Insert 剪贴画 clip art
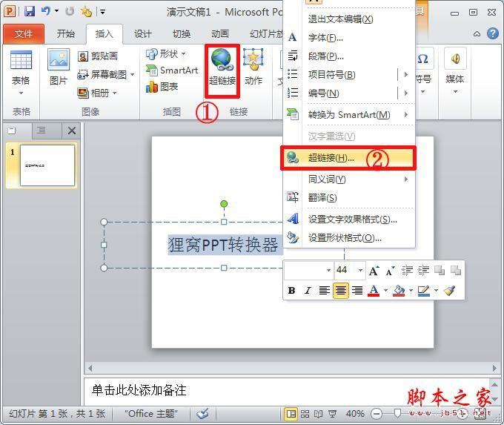This screenshot has width=504, height=425. 98,56
